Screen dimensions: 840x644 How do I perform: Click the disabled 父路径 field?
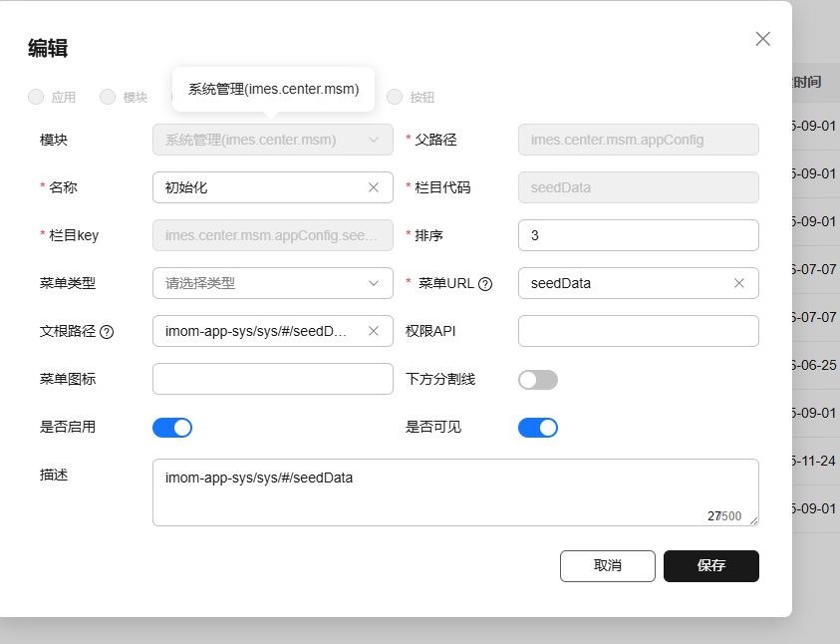point(639,140)
